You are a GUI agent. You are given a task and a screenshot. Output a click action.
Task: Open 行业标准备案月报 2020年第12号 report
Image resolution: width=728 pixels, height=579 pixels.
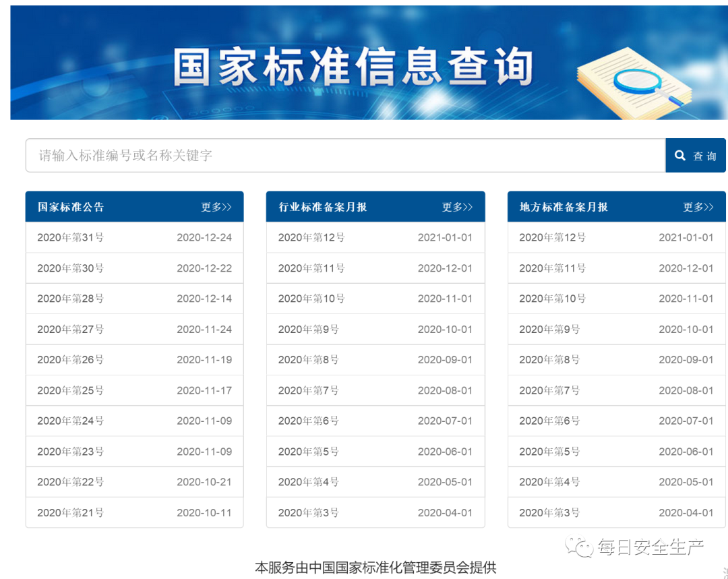tap(311, 237)
